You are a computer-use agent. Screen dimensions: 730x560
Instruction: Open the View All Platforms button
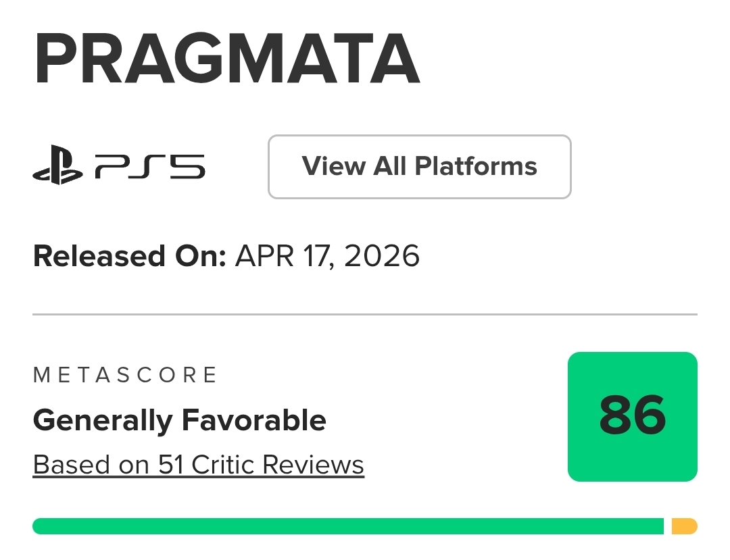click(x=419, y=167)
